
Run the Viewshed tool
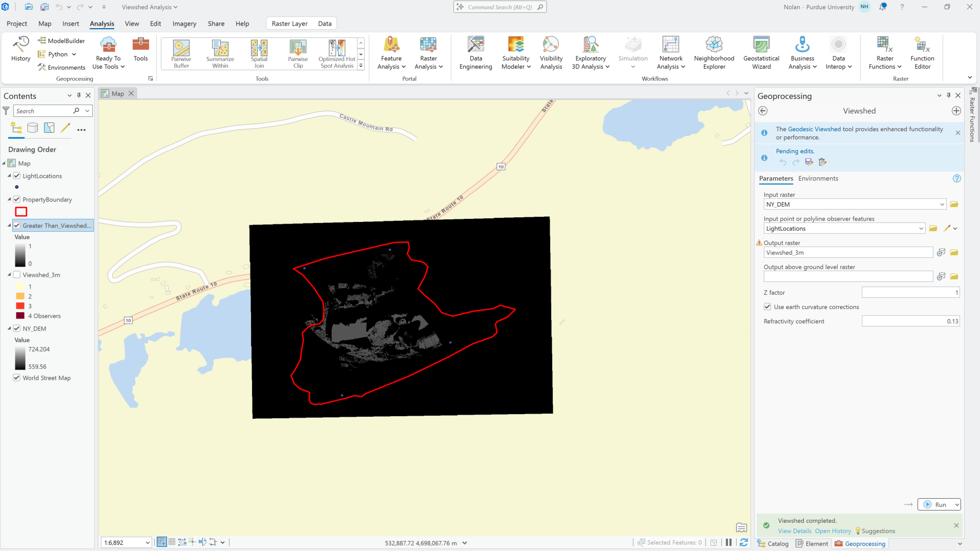(935, 504)
